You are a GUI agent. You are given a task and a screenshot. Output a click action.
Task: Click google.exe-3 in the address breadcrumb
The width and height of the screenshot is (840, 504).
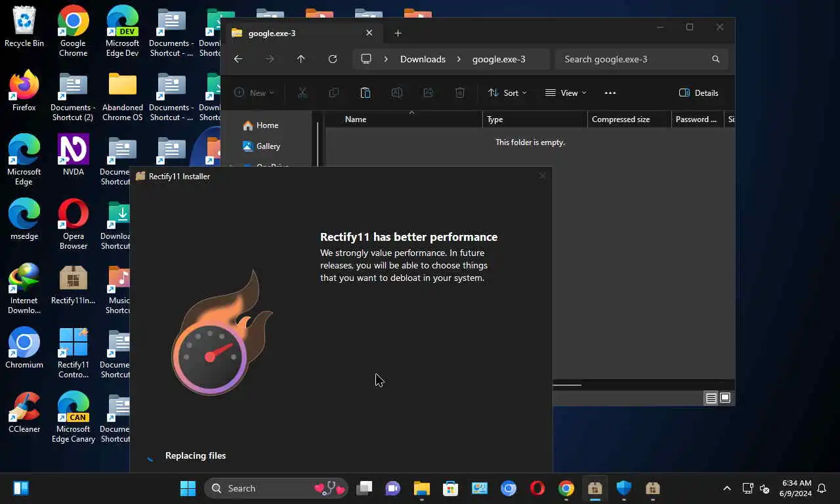coord(499,59)
